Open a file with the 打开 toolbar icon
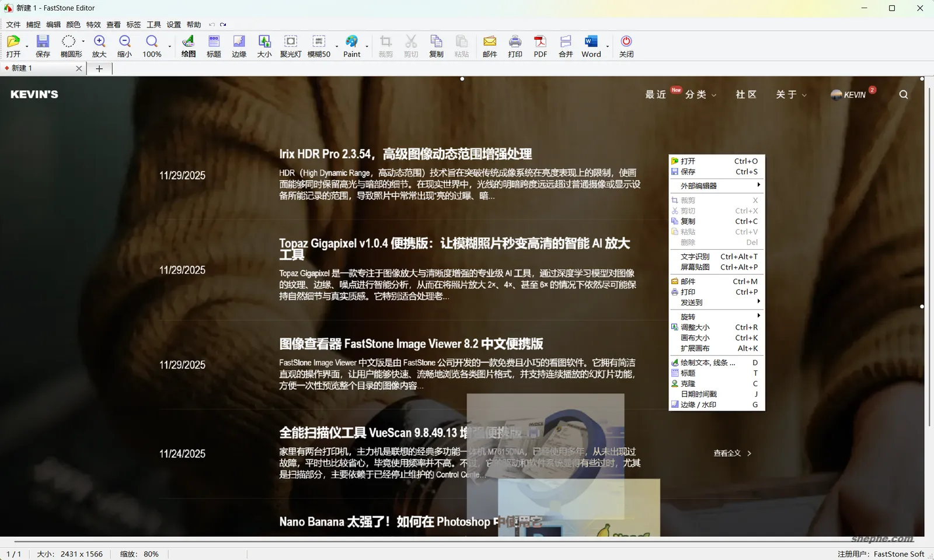 pyautogui.click(x=13, y=45)
